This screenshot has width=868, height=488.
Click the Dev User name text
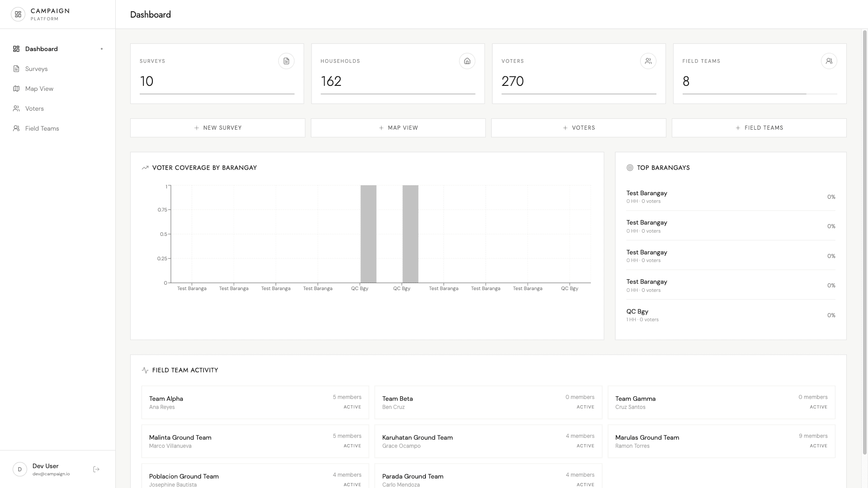[x=46, y=466]
